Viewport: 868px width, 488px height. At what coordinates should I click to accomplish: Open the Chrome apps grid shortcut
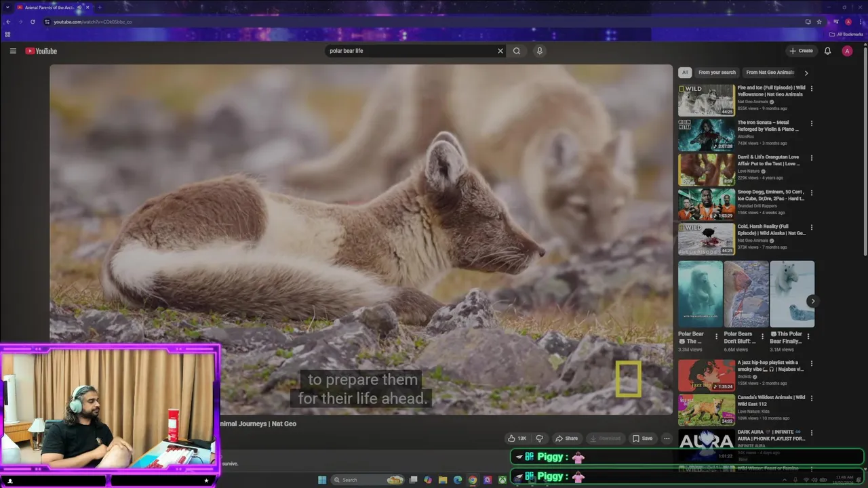(7, 34)
